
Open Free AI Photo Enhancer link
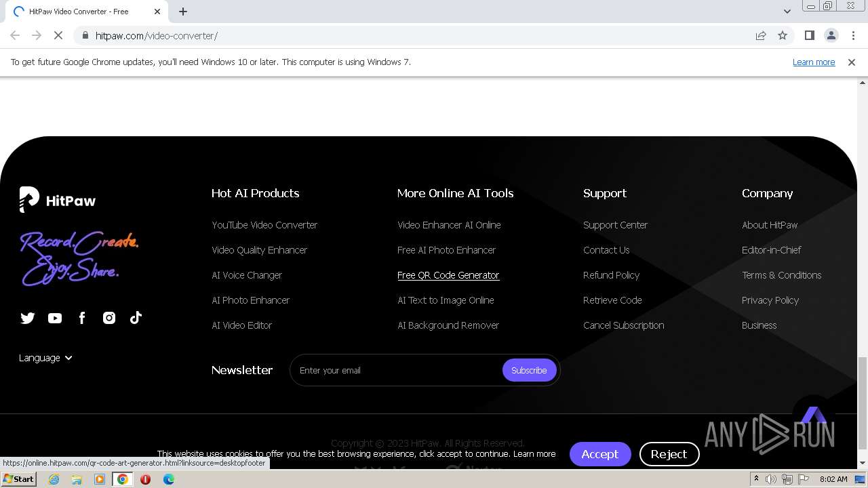[x=446, y=250]
